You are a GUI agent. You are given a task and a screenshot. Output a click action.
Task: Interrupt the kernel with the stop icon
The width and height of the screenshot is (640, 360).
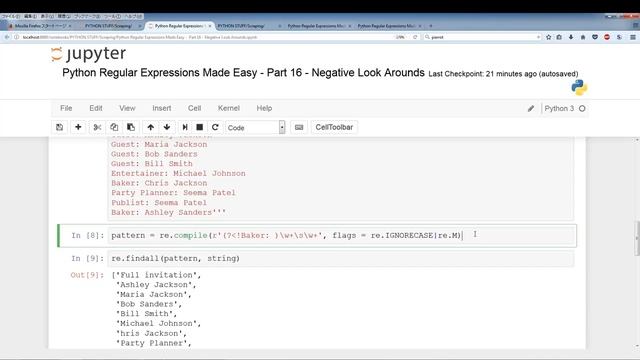point(200,127)
